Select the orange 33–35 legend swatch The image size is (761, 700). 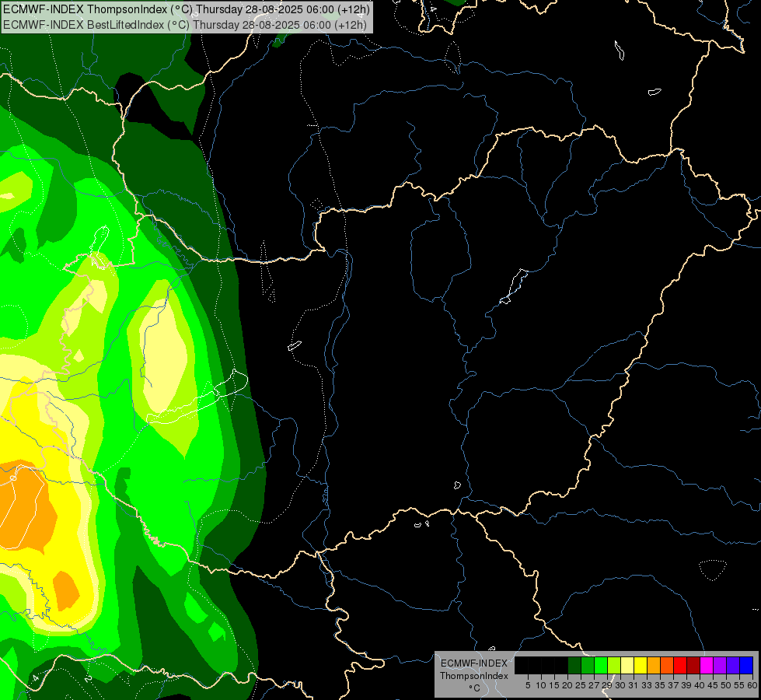654,665
